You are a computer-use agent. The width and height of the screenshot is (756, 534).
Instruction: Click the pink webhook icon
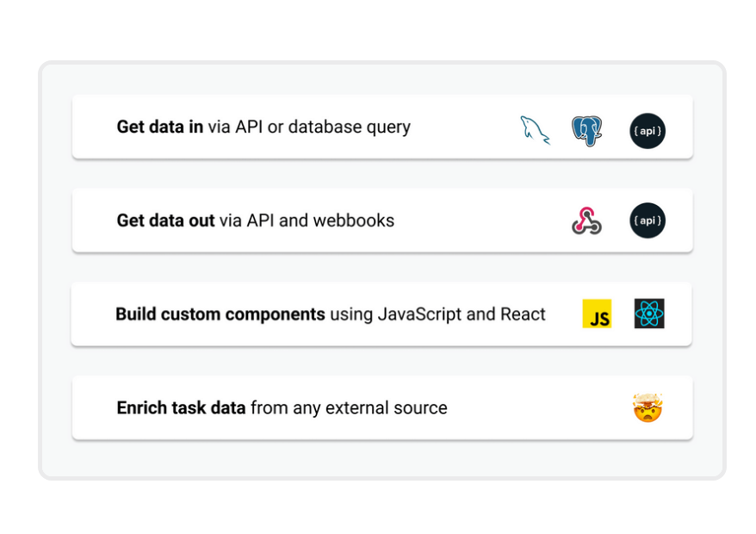tap(586, 221)
